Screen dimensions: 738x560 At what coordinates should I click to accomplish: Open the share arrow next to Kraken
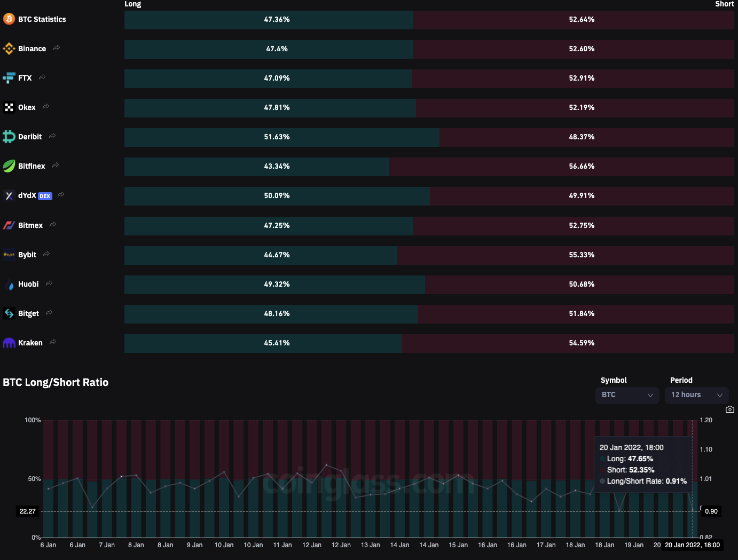pyautogui.click(x=53, y=342)
